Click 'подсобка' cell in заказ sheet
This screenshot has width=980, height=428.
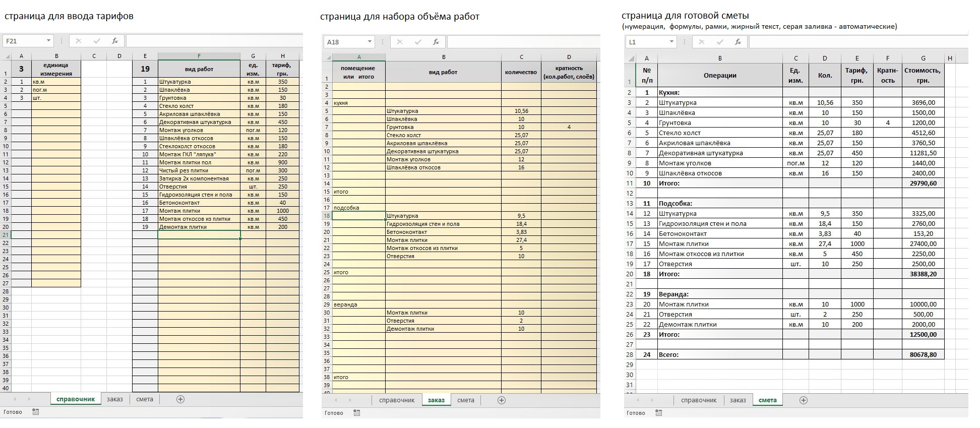pyautogui.click(x=359, y=208)
